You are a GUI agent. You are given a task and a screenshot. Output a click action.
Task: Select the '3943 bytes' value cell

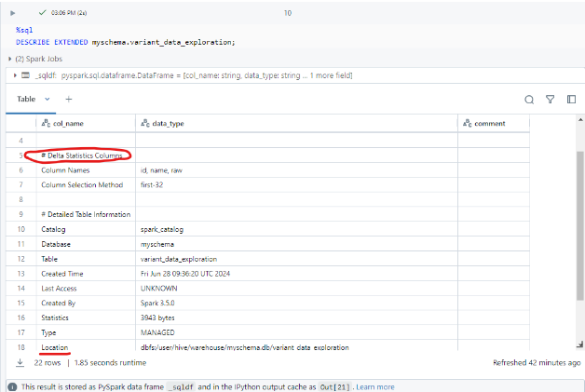[296, 318]
